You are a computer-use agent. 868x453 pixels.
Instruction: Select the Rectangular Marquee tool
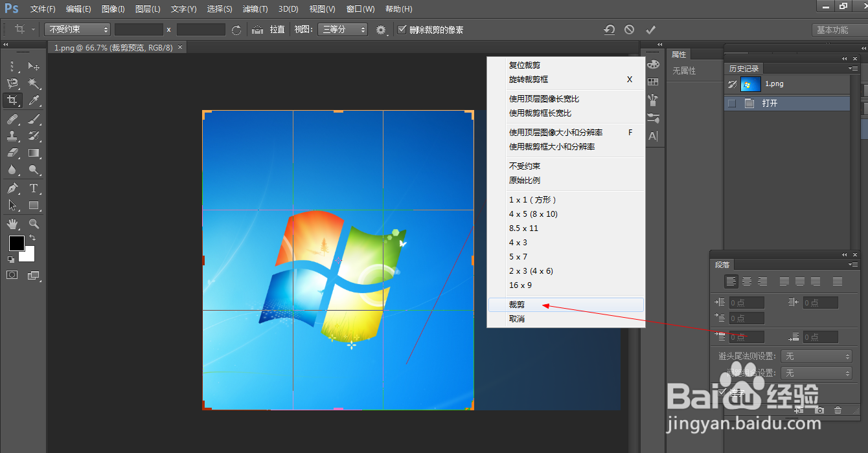click(12, 66)
